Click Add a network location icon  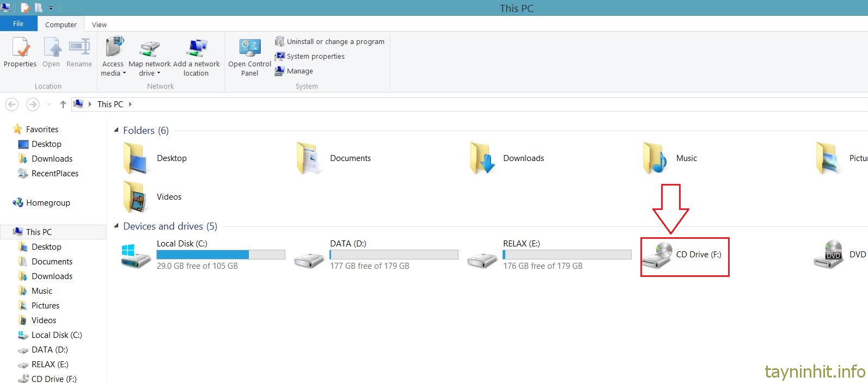[196, 48]
